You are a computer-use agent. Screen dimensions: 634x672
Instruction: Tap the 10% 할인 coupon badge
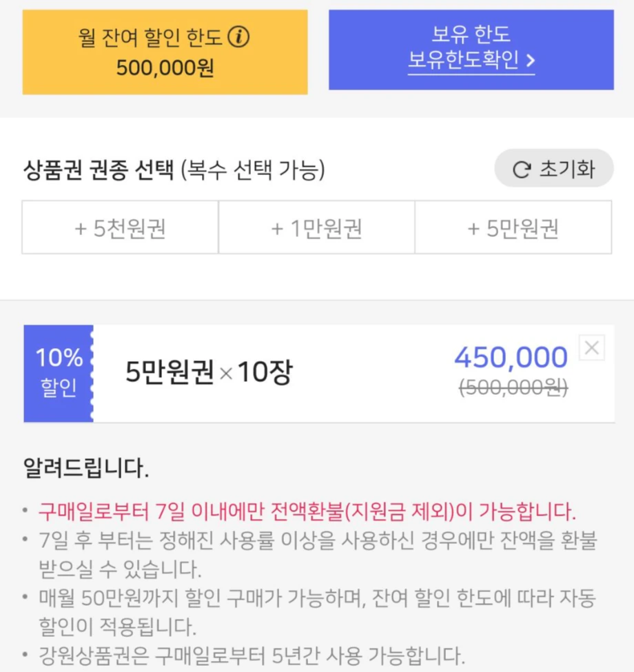pos(59,374)
